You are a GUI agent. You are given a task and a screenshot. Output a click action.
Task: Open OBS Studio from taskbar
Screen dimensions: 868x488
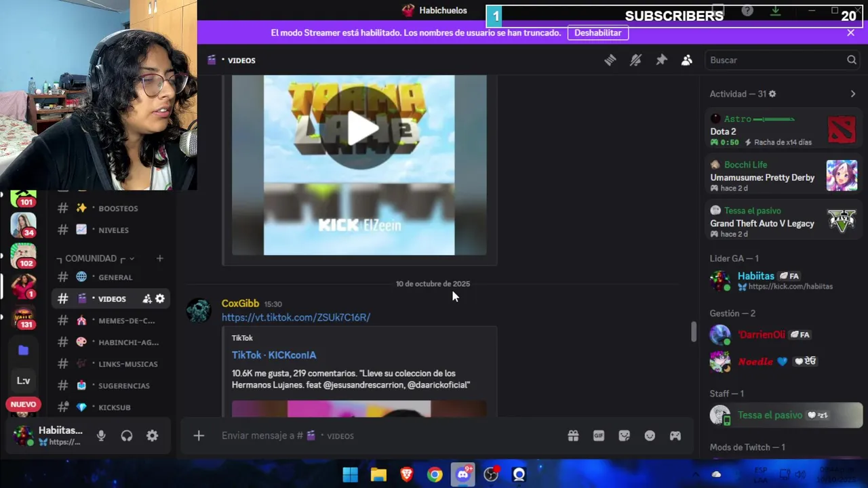(x=491, y=474)
